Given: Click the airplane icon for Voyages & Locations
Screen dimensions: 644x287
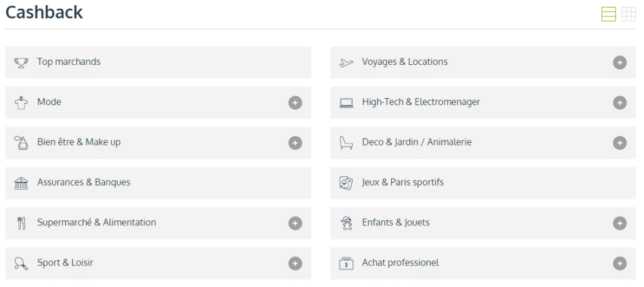Looking at the screenshot, I should coord(346,63).
